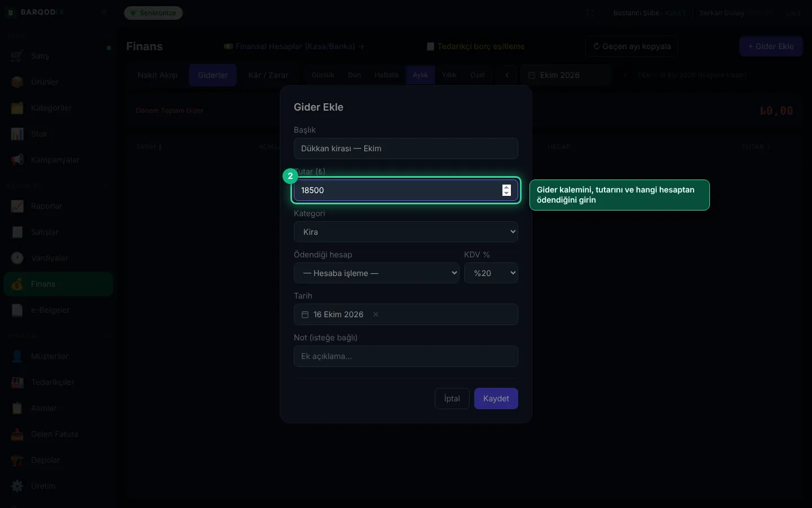812x508 pixels.
Task: Click the Geçen ayı kopyala button
Action: tap(632, 46)
